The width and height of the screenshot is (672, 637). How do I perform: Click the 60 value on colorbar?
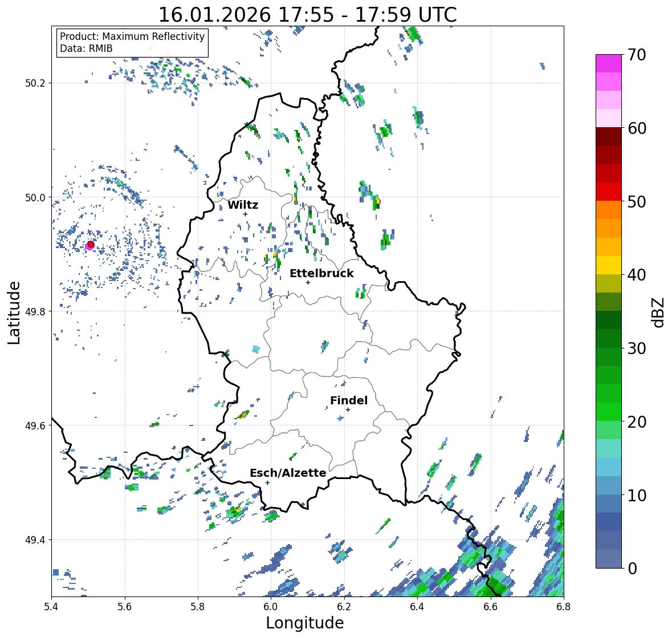(637, 128)
